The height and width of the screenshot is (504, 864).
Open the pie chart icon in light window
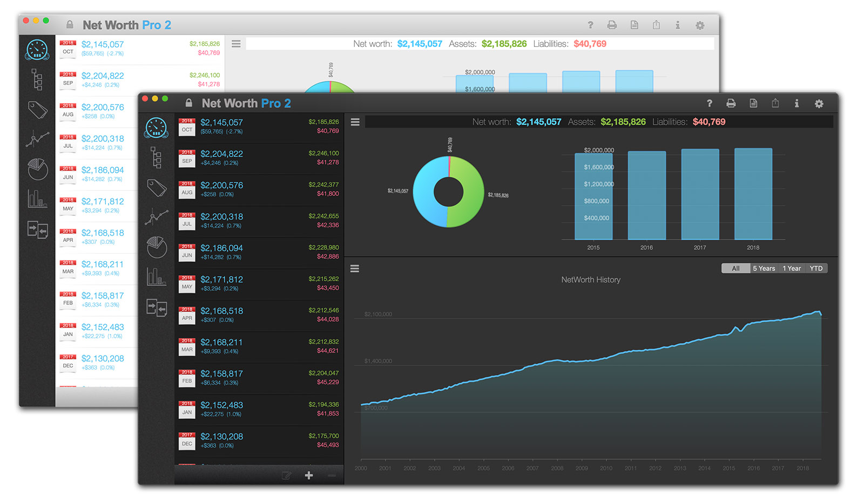pos(38,169)
